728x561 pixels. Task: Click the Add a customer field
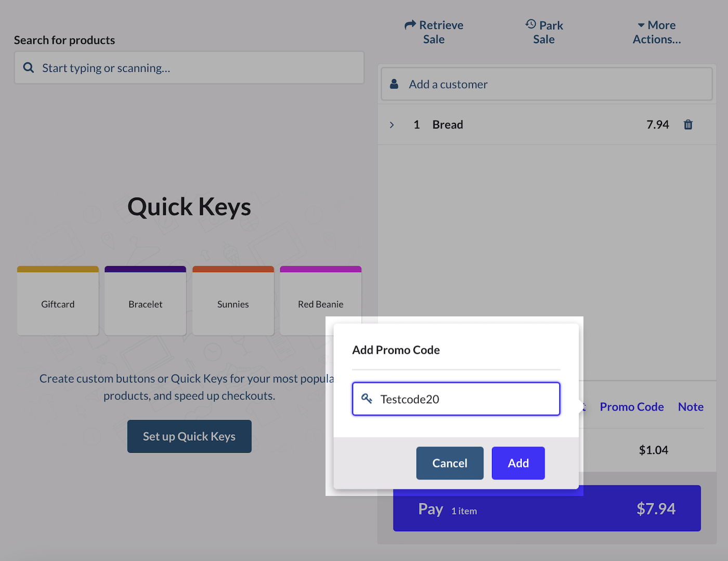click(x=547, y=84)
